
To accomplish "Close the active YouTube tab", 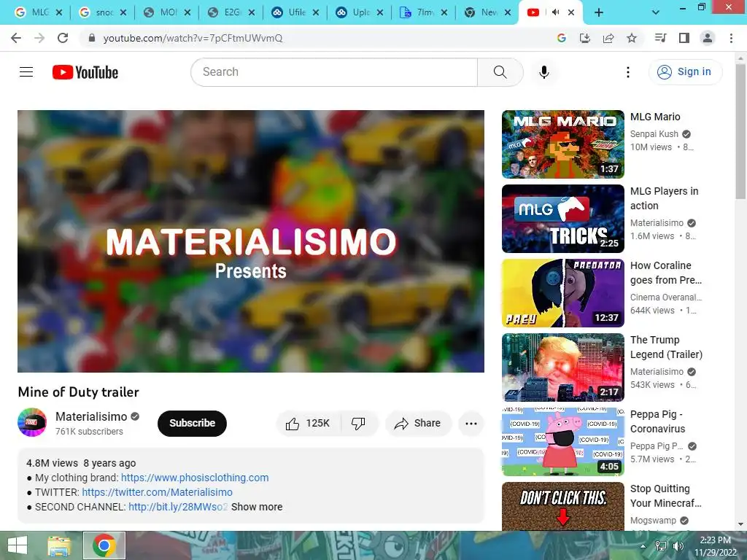I will pos(571,12).
